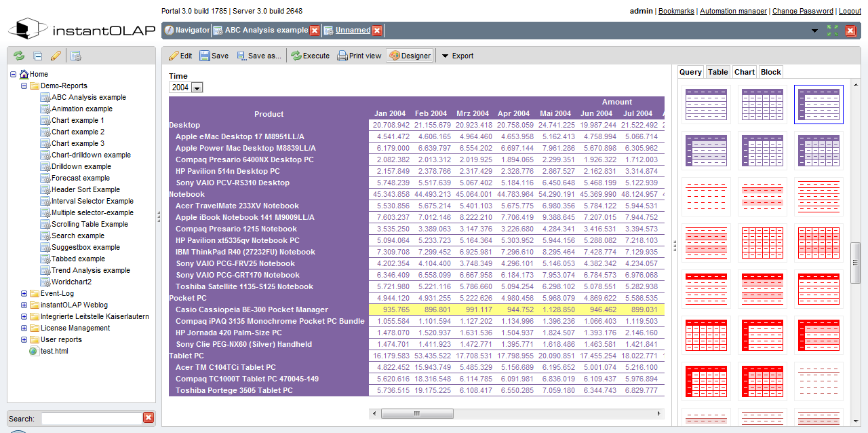
Task: Select the table style thumbnail outlined in blue
Action: click(818, 105)
